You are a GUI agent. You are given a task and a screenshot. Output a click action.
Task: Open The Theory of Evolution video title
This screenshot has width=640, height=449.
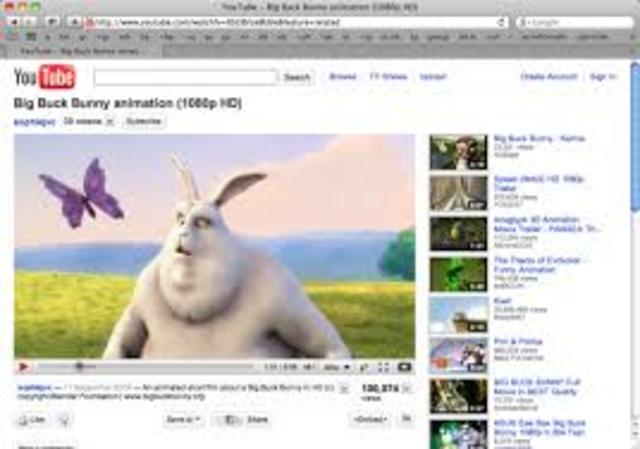(x=540, y=265)
